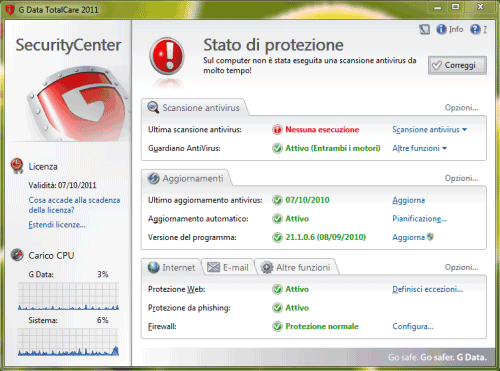Click the 'Stato di protezione' heading
Screen dimensions: 500x371
[x=273, y=45]
